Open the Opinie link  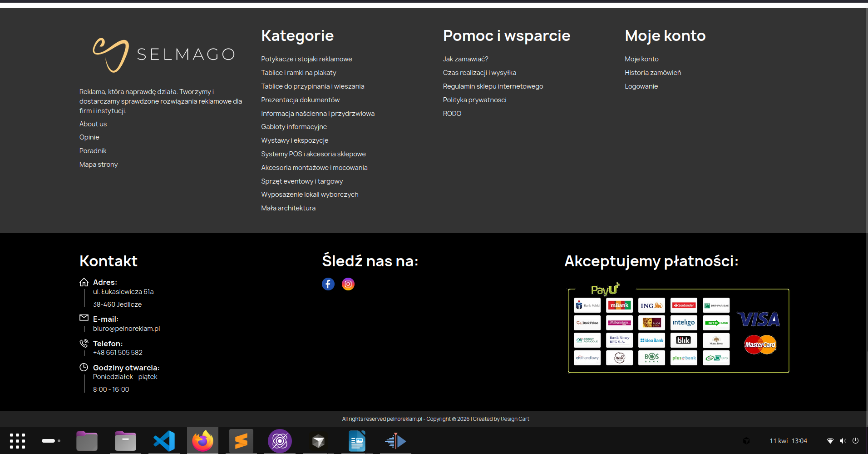point(89,137)
